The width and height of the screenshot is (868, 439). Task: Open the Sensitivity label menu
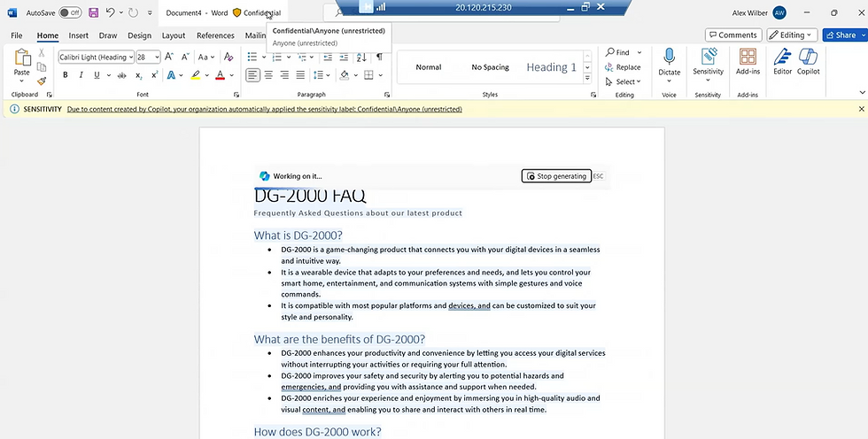click(x=708, y=65)
